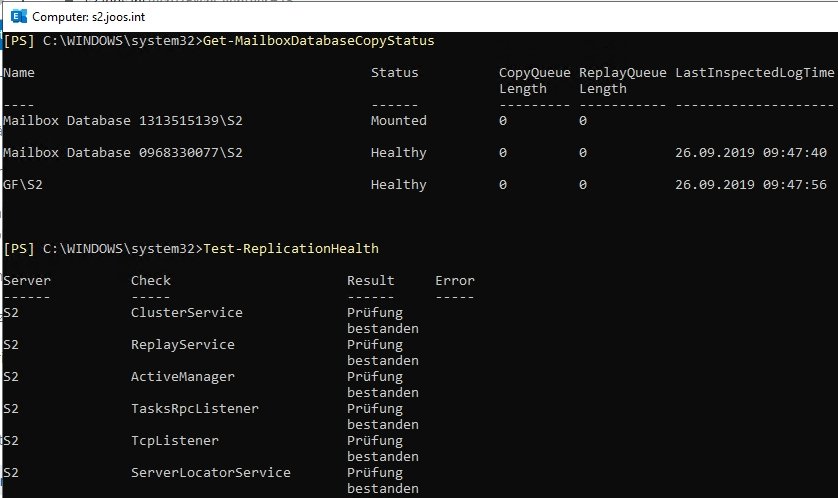
Task: Click the 'Error' column header
Action: (455, 281)
